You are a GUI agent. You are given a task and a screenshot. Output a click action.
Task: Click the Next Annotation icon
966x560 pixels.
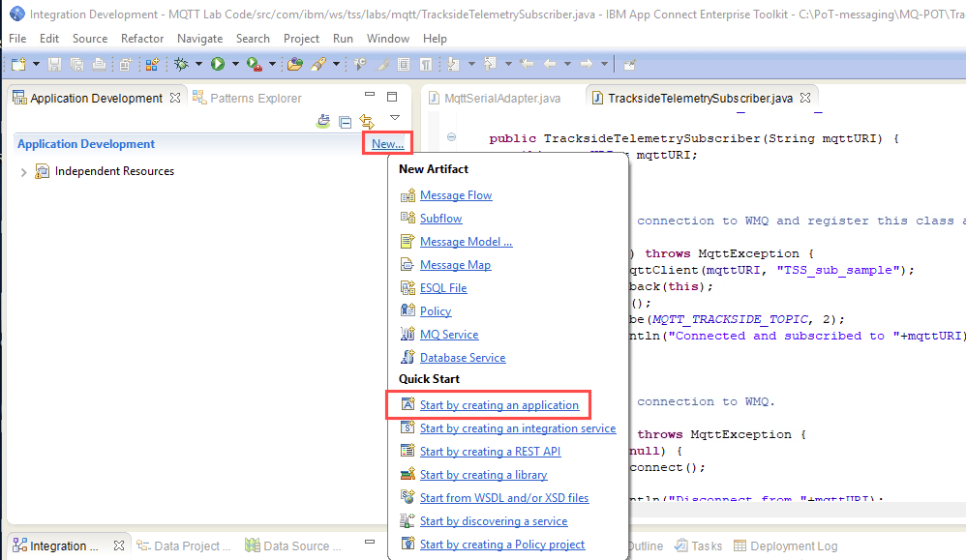[454, 64]
